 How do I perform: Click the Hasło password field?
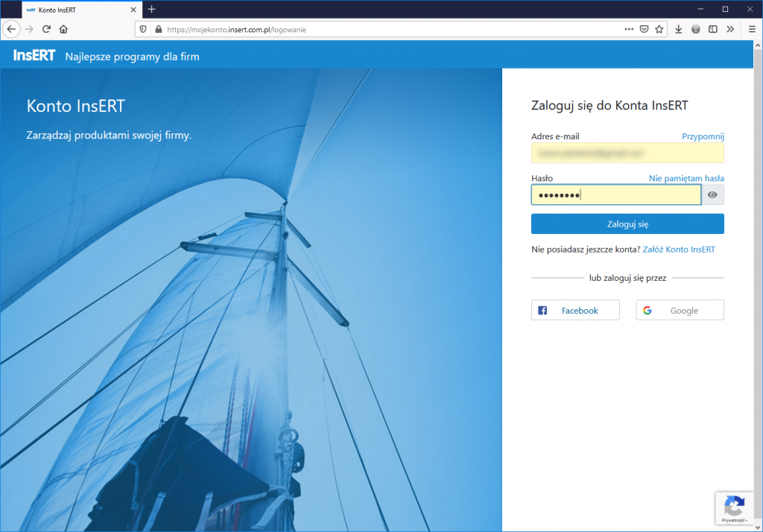[616, 194]
